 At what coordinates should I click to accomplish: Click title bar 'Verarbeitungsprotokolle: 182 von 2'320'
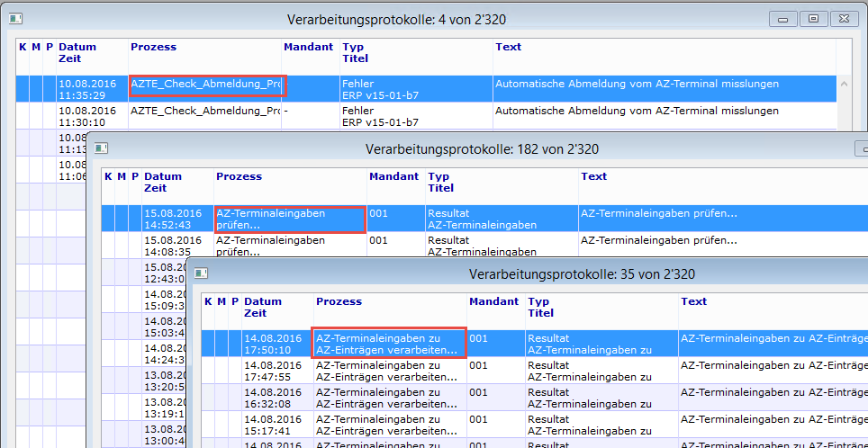(482, 148)
